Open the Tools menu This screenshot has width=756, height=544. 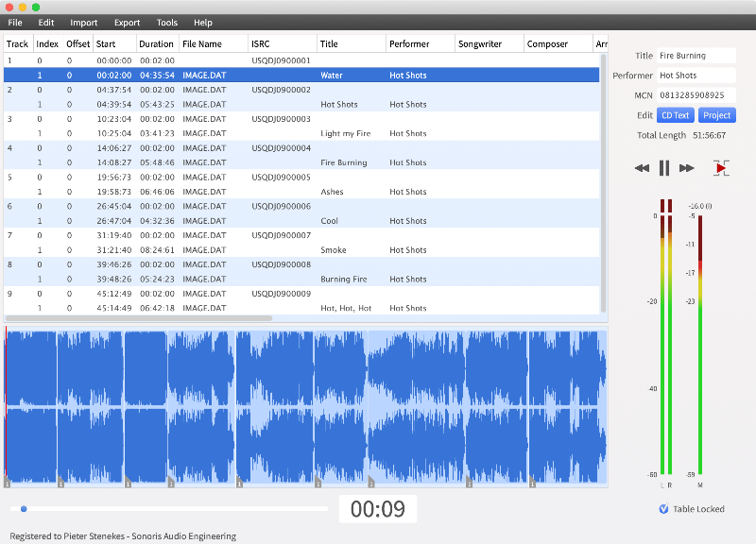tap(166, 22)
